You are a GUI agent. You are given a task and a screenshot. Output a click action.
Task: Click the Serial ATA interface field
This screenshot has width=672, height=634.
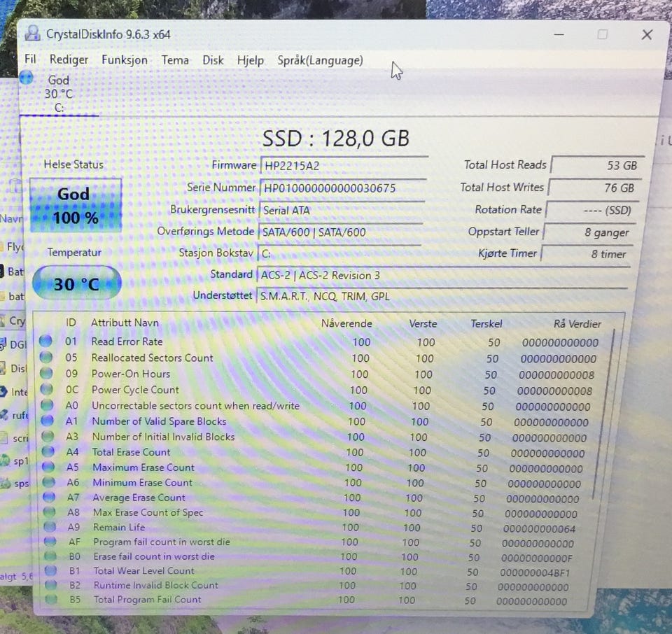tap(341, 210)
